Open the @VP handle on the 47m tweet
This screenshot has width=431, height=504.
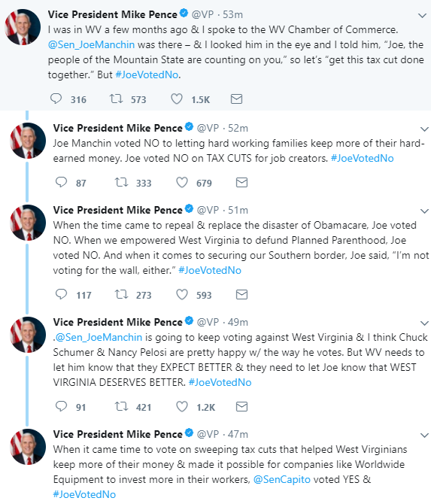click(208, 434)
